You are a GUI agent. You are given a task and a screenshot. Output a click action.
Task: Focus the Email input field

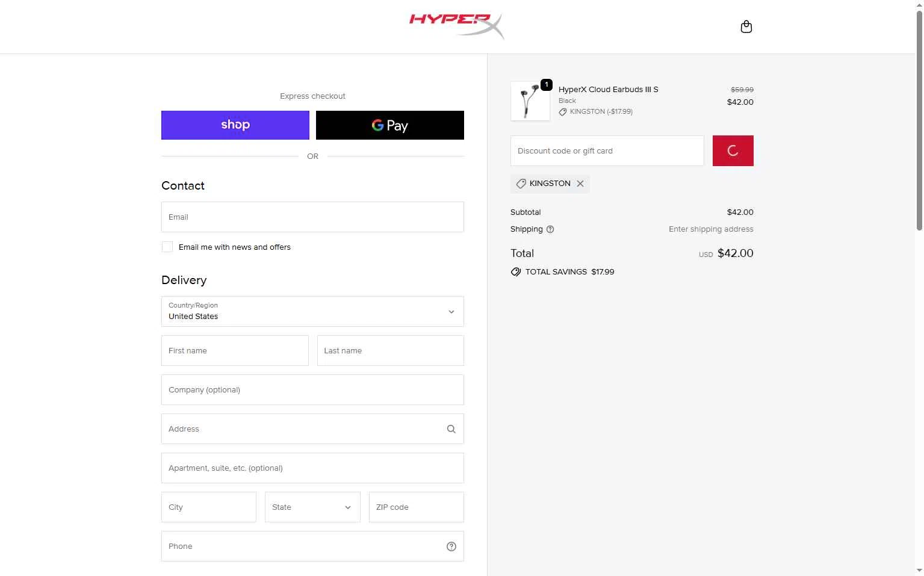tap(312, 217)
